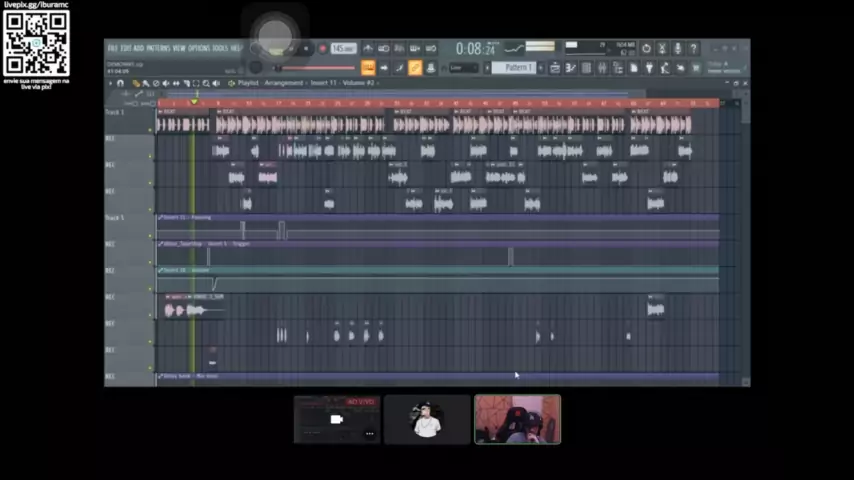Click the microphone recording icon
Image resolution: width=854 pixels, height=480 pixels.
coord(677,48)
